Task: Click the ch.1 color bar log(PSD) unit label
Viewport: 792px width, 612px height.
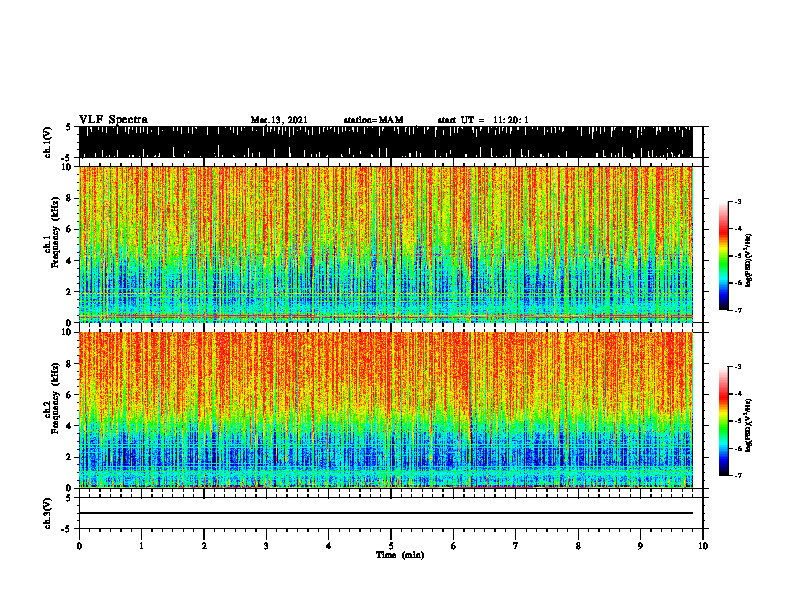Action: (x=749, y=260)
